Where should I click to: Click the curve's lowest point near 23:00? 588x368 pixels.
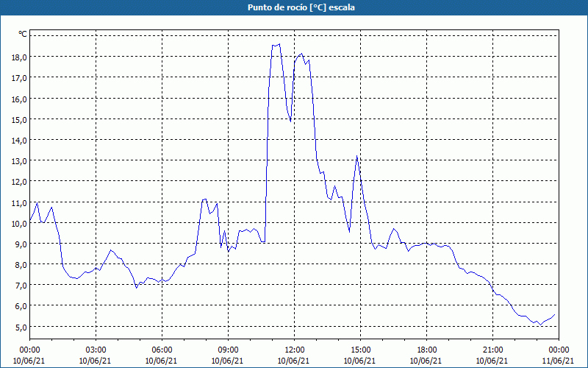point(540,325)
